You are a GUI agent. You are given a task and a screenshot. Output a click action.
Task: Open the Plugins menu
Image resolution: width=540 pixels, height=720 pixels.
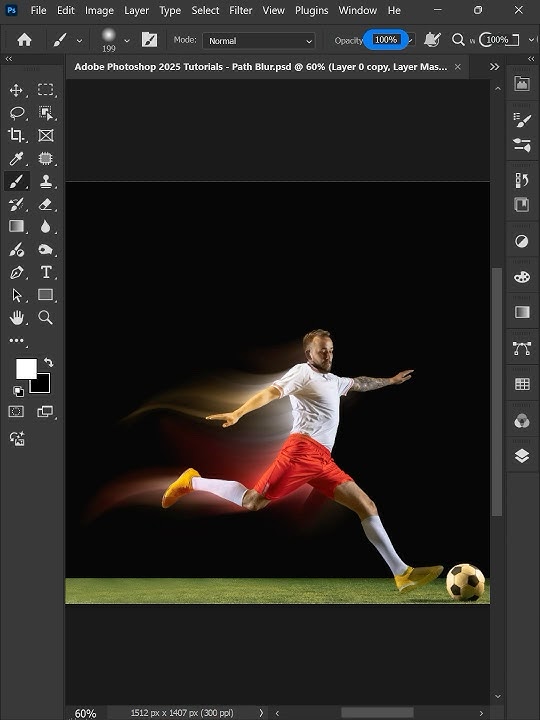coord(311,10)
